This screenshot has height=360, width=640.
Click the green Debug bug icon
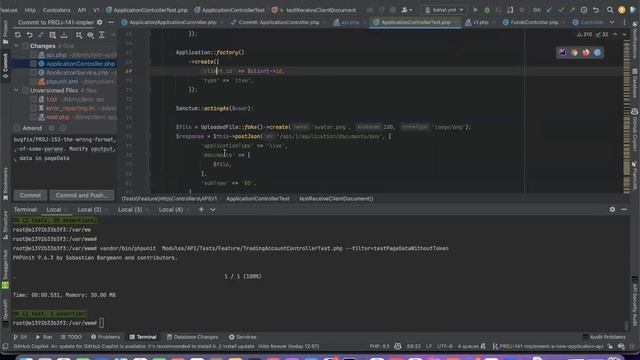point(487,10)
